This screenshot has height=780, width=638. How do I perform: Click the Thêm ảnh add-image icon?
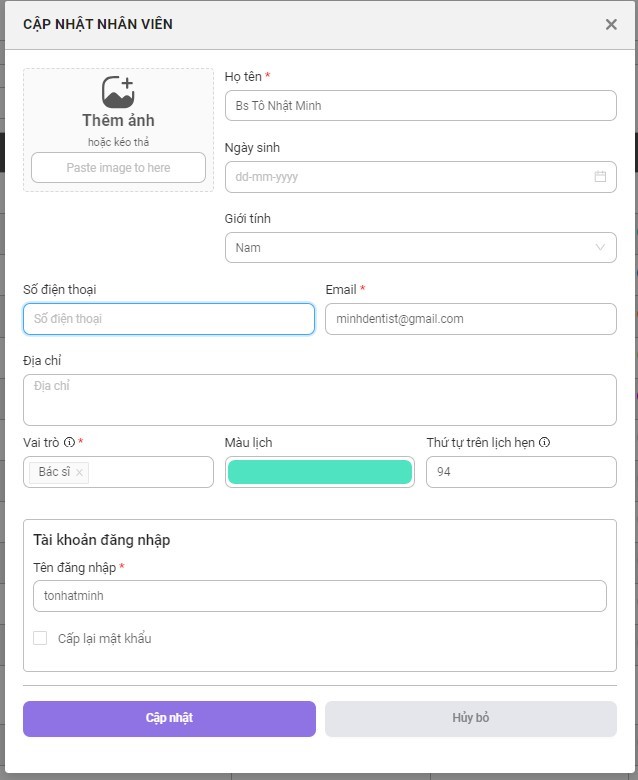click(118, 92)
